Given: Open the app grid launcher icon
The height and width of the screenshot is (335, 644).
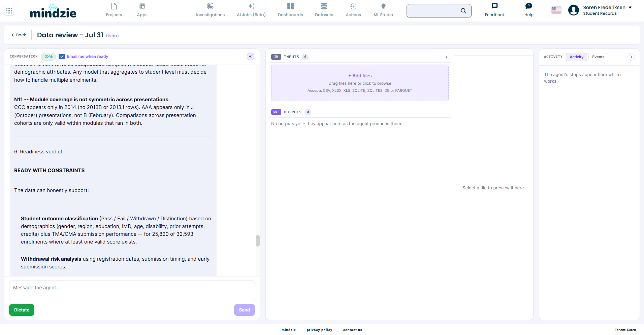Looking at the screenshot, I should (9, 11).
